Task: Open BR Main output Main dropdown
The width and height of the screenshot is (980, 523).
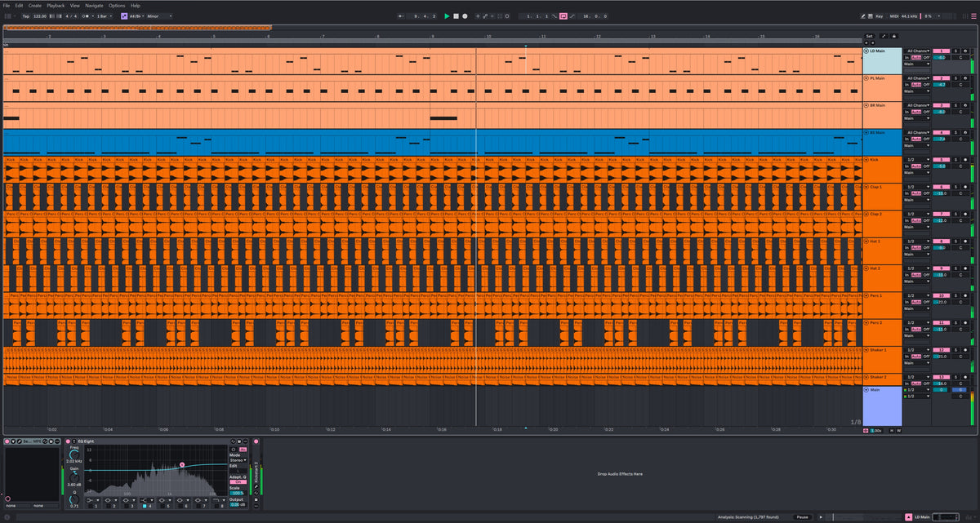Action: pyautogui.click(x=917, y=118)
